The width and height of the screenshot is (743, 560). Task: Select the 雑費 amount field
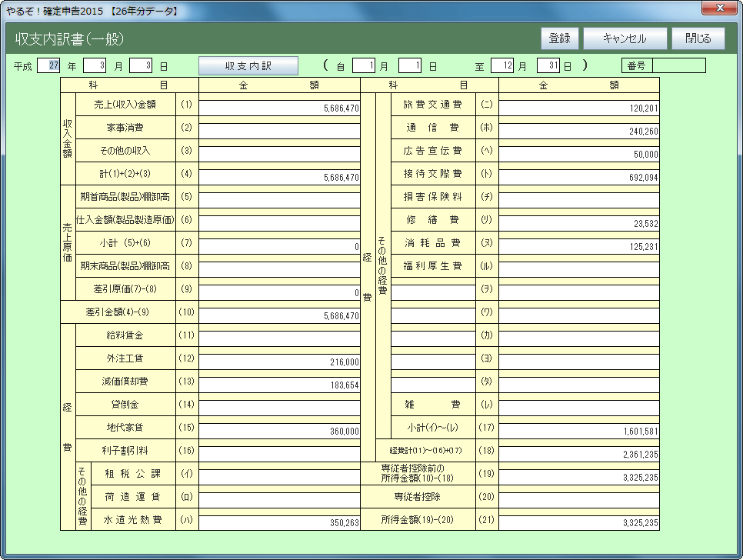[579, 408]
